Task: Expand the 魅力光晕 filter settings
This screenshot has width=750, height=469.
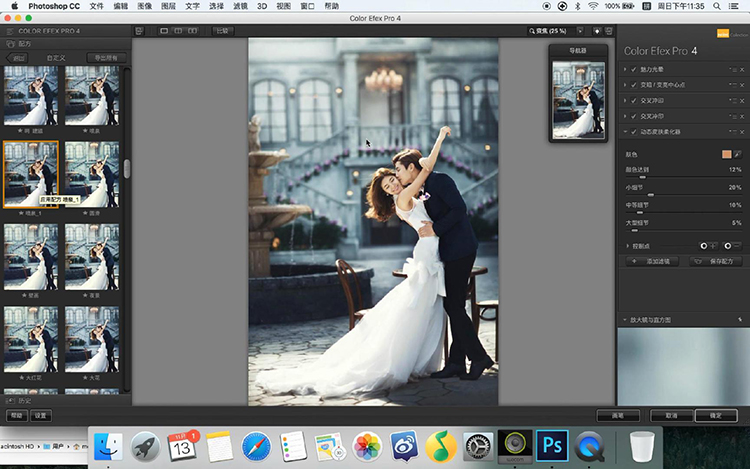Action: tap(625, 70)
